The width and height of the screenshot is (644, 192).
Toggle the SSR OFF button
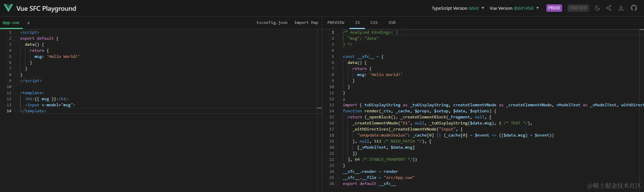click(x=578, y=8)
